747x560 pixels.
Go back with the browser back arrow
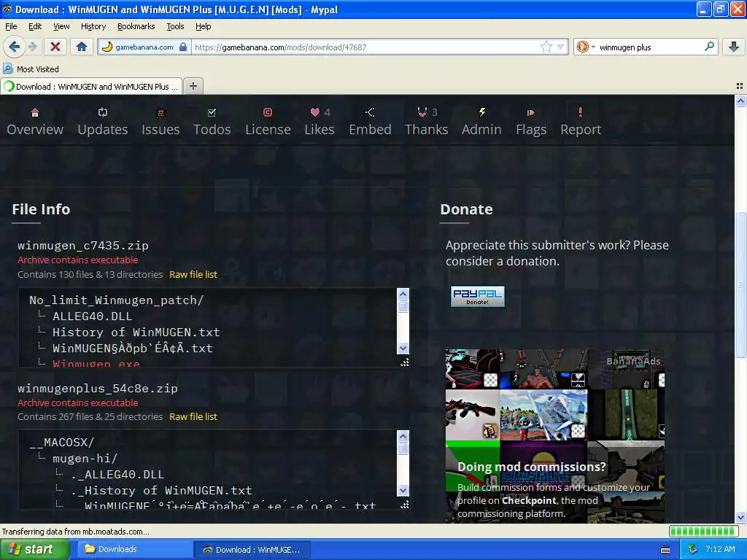pos(15,47)
